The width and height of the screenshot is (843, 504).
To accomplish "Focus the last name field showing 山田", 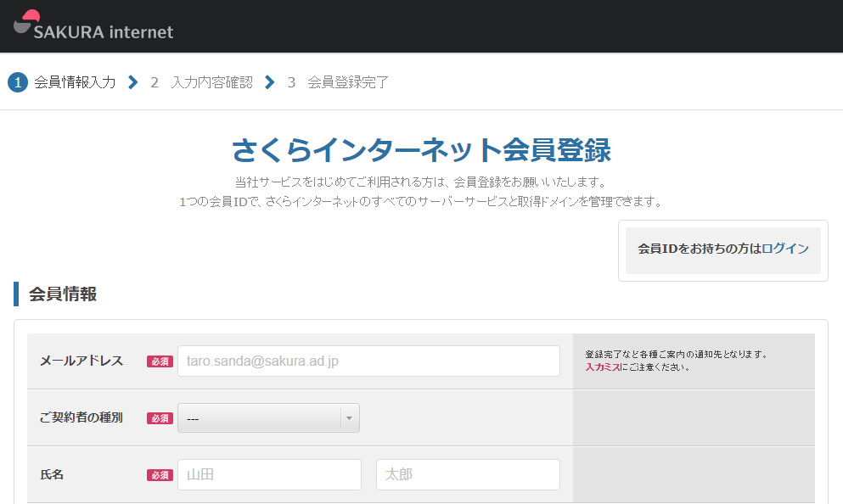I will pos(269,474).
